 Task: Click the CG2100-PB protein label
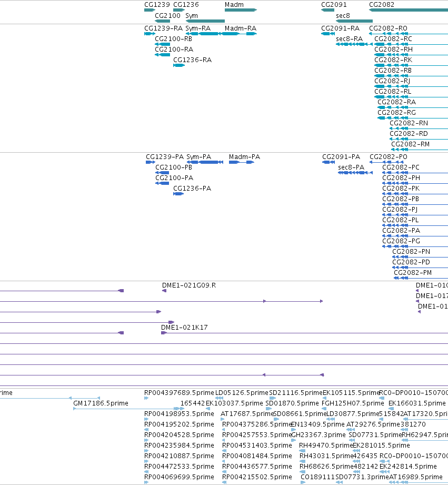coord(174,167)
